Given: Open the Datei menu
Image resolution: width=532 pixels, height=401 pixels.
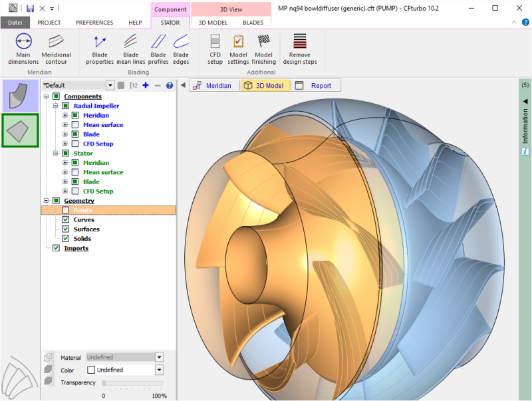Looking at the screenshot, I should pyautogui.click(x=15, y=23).
